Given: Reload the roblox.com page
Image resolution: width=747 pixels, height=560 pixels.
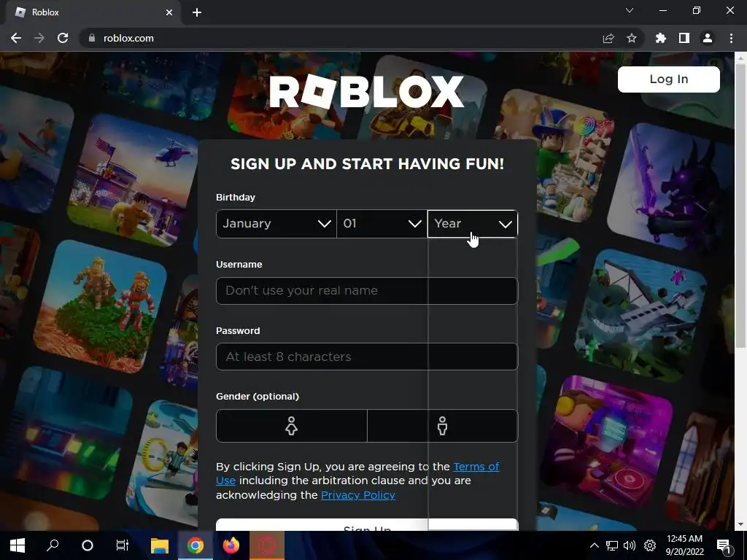Looking at the screenshot, I should [x=63, y=38].
